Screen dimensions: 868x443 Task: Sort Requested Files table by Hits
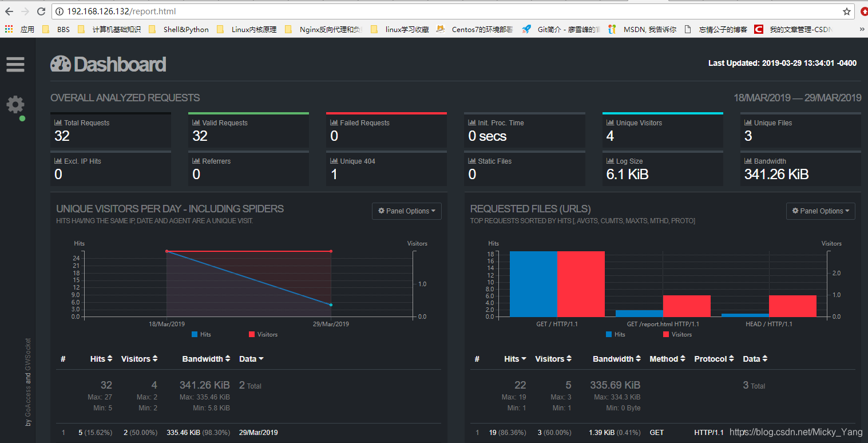(516, 359)
